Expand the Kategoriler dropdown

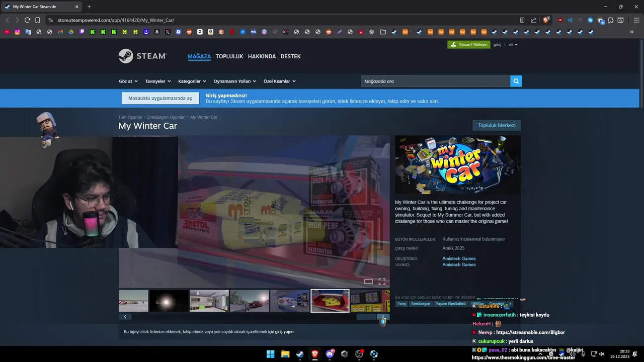pos(192,81)
